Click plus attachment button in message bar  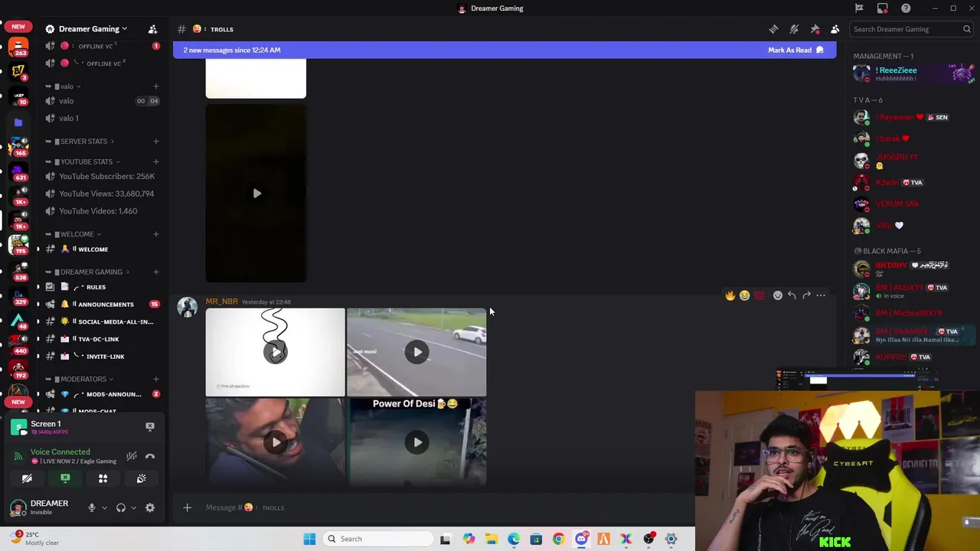tap(187, 507)
